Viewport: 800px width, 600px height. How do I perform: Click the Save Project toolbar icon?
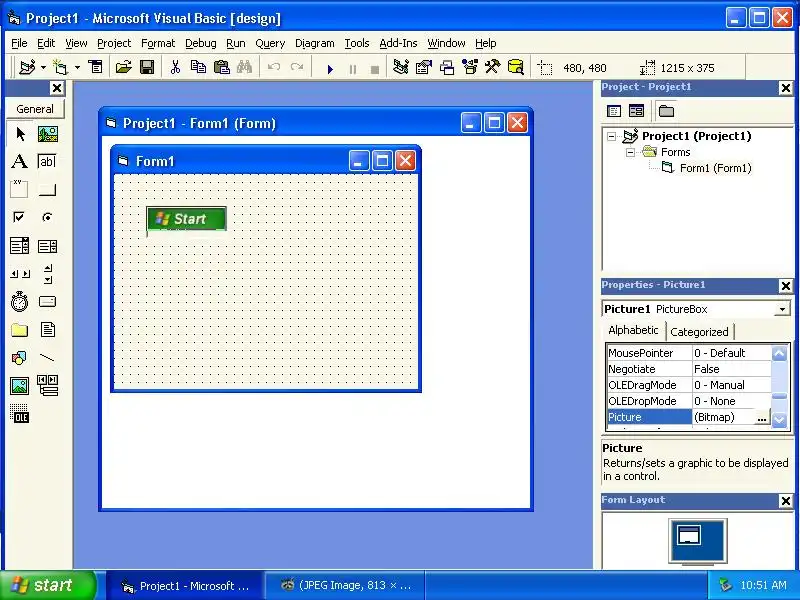[x=147, y=67]
